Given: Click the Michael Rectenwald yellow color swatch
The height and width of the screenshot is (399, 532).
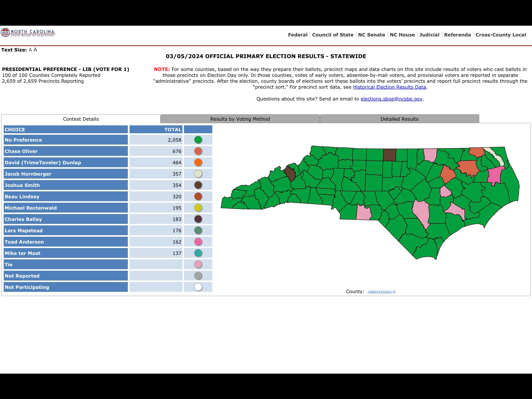Looking at the screenshot, I should coord(198,208).
